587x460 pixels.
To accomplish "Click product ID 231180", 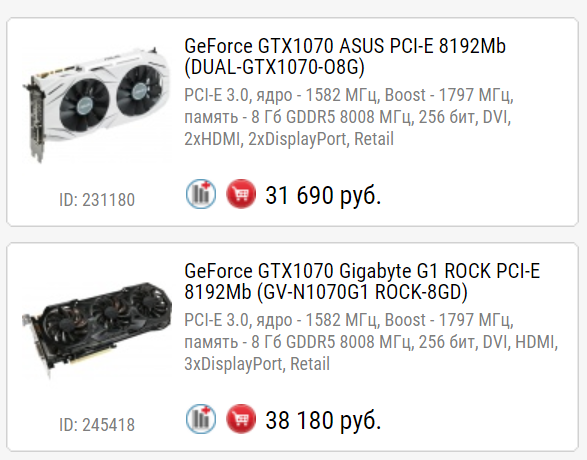I will [x=97, y=199].
